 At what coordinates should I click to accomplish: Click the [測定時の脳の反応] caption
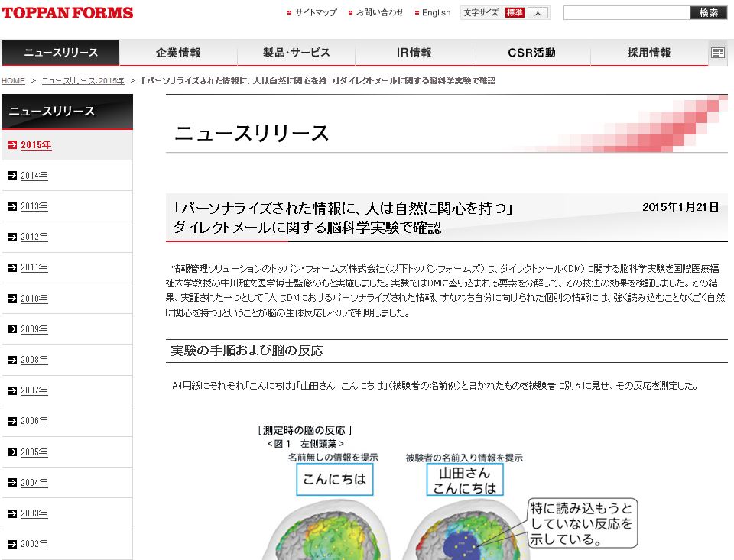pyautogui.click(x=305, y=430)
